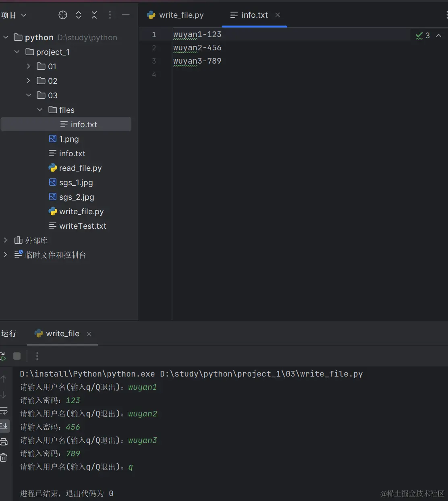Expand all project tree nodes icon
The width and height of the screenshot is (448, 501).
tap(79, 15)
